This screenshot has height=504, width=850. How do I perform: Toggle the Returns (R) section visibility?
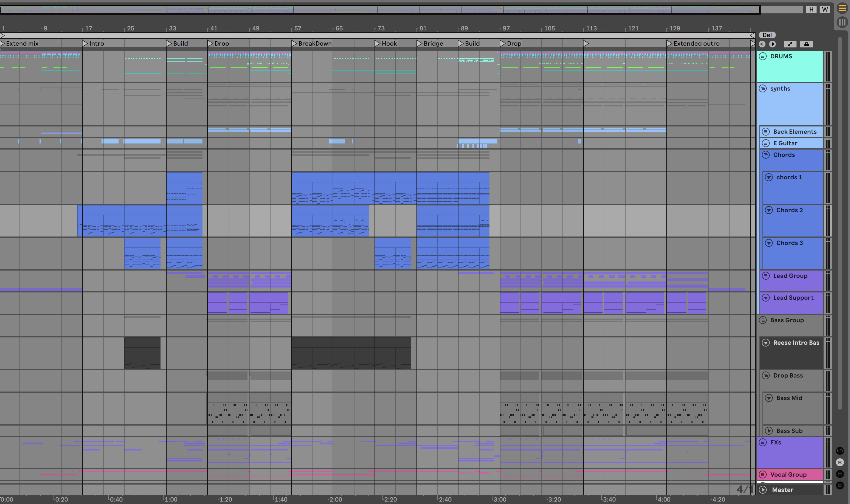click(x=840, y=462)
